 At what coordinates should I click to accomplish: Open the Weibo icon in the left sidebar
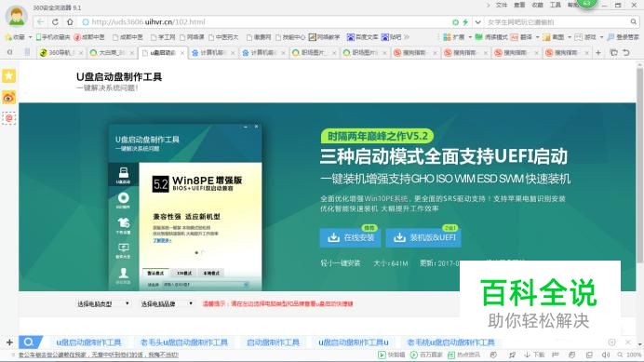[9, 98]
